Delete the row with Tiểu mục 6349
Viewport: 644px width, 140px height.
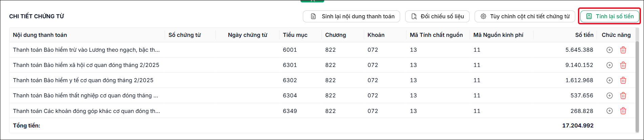tap(623, 111)
